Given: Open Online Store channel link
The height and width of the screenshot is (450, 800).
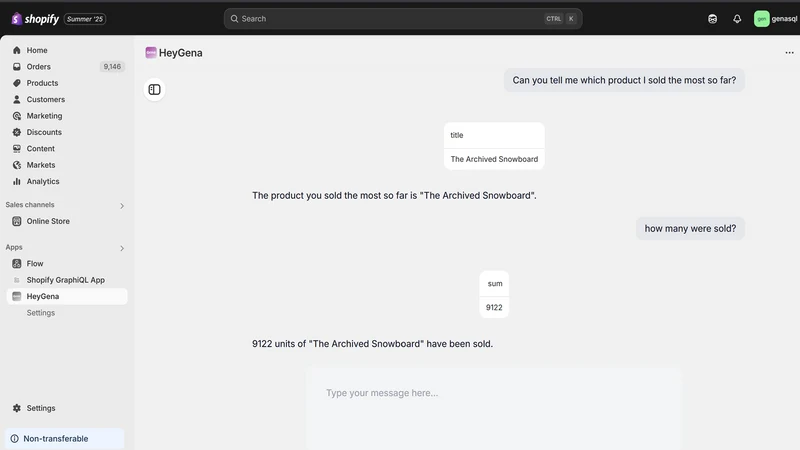Looking at the screenshot, I should [x=48, y=221].
